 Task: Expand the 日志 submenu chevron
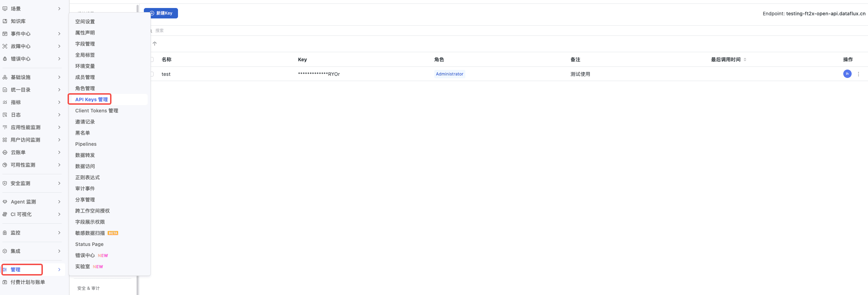point(59,115)
